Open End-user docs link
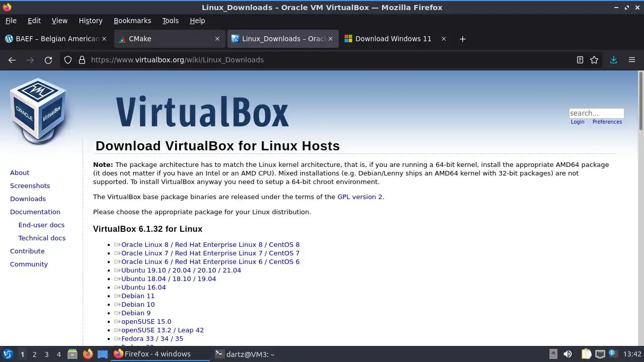Image resolution: width=644 pixels, height=362 pixels. tap(41, 225)
